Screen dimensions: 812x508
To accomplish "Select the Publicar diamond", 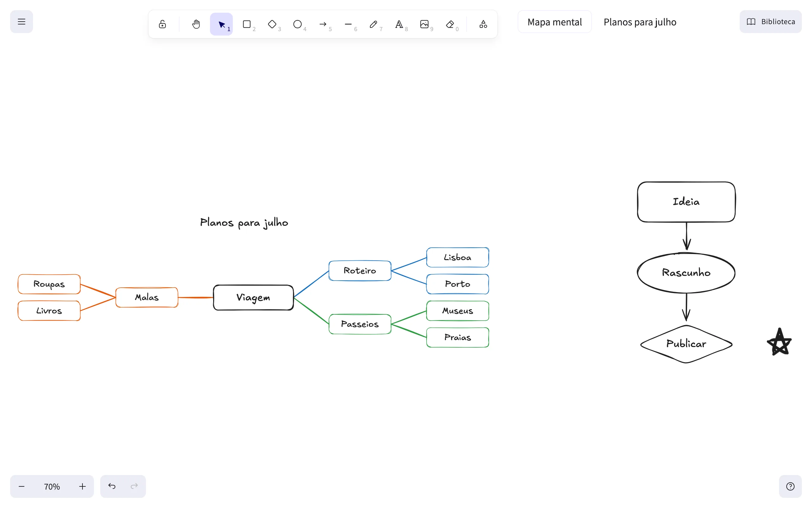I will coord(686,344).
